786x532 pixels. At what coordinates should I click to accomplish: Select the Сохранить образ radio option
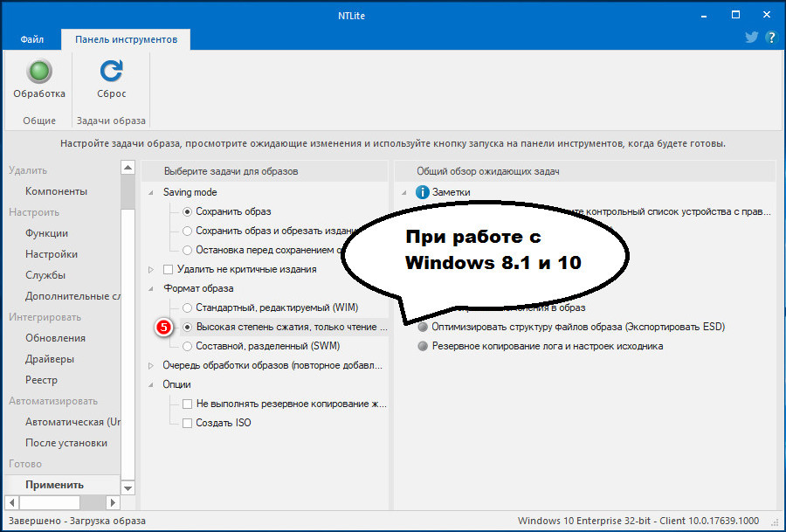click(187, 212)
